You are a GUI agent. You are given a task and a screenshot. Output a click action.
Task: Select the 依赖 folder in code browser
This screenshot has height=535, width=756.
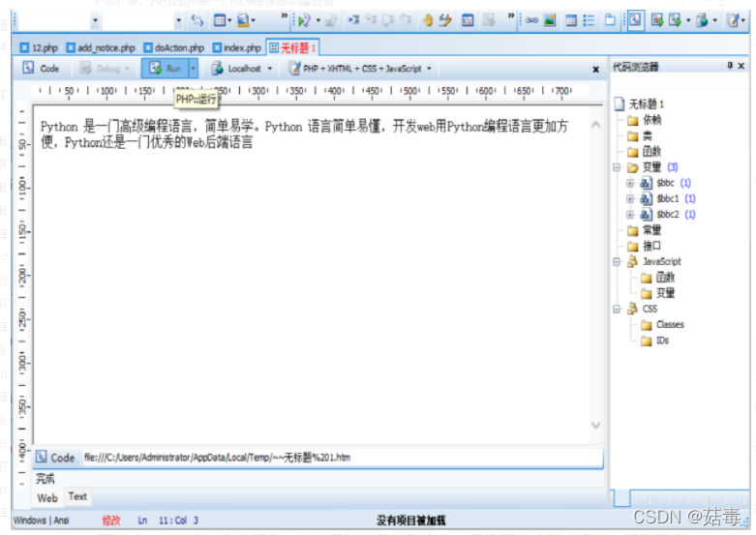pos(645,120)
